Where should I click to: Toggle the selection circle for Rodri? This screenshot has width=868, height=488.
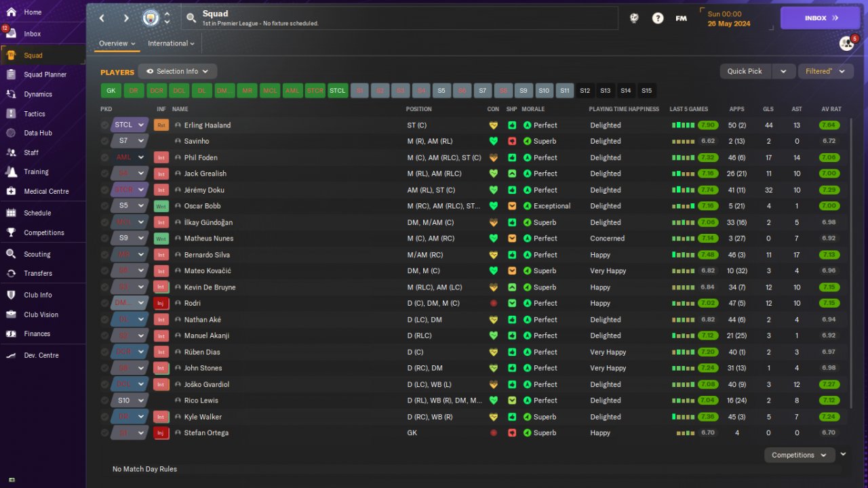(104, 304)
